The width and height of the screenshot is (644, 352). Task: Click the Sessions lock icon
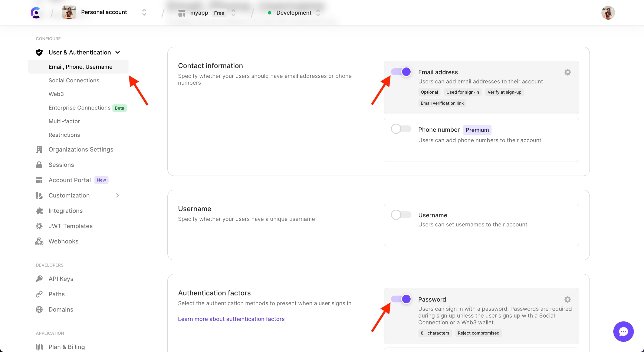pos(39,165)
